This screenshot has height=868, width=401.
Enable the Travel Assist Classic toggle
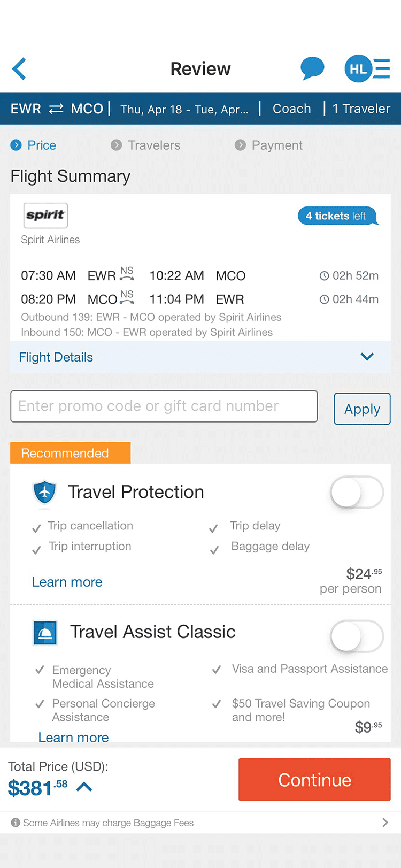pos(357,636)
